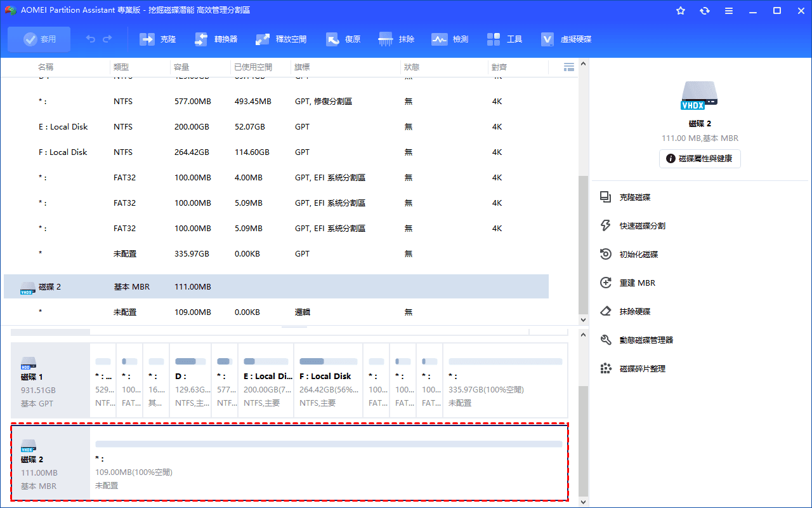Screen dimensions: 812x508
Task: Select D : partition block in disk map
Action: (190, 380)
